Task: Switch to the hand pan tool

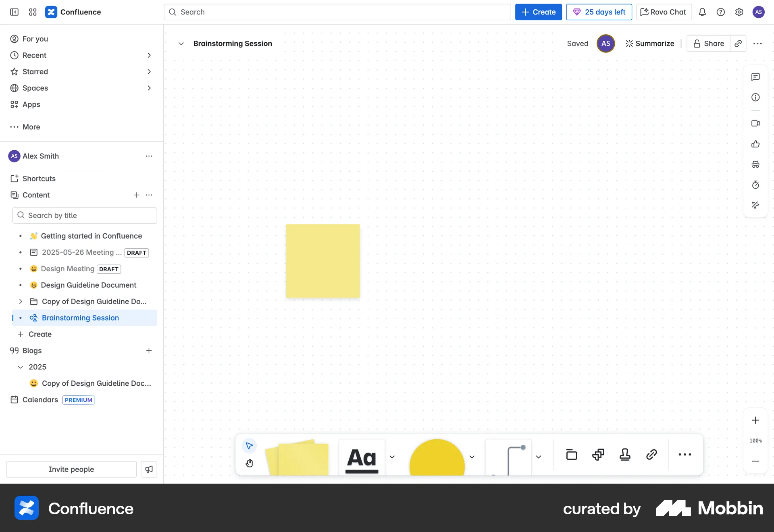Action: (249, 463)
